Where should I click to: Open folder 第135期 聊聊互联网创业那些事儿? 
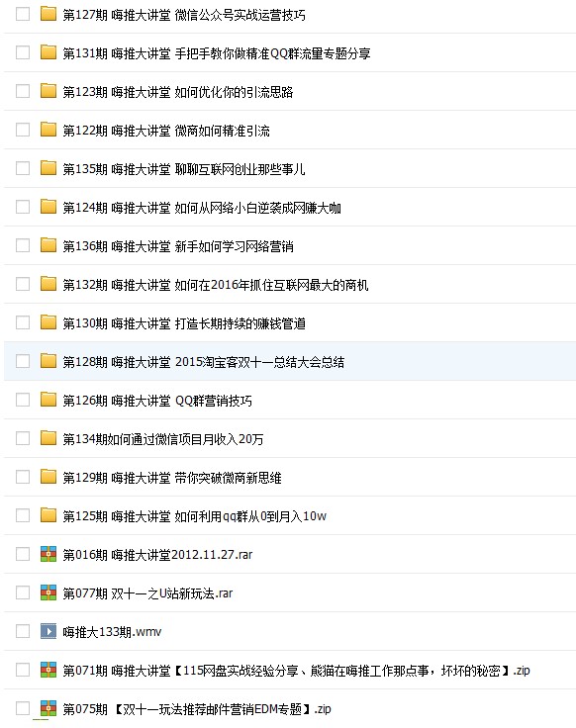pos(184,169)
